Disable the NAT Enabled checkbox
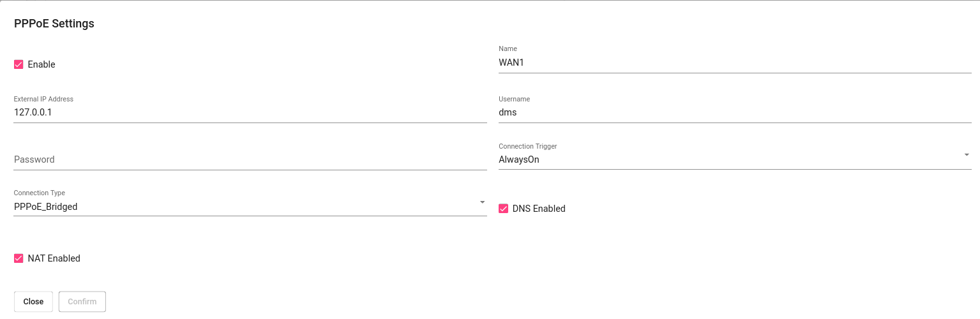The width and height of the screenshot is (980, 319). point(19,258)
